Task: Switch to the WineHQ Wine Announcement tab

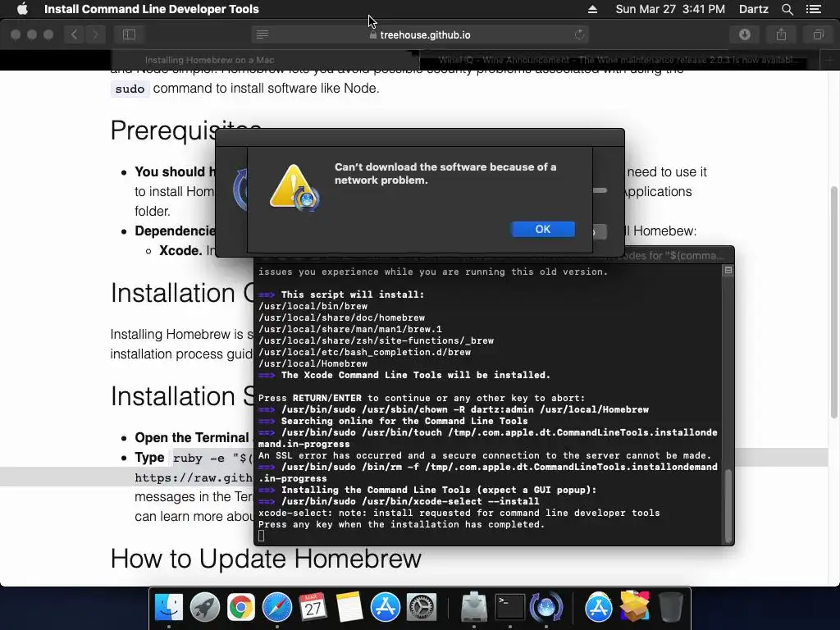Action: coord(620,60)
